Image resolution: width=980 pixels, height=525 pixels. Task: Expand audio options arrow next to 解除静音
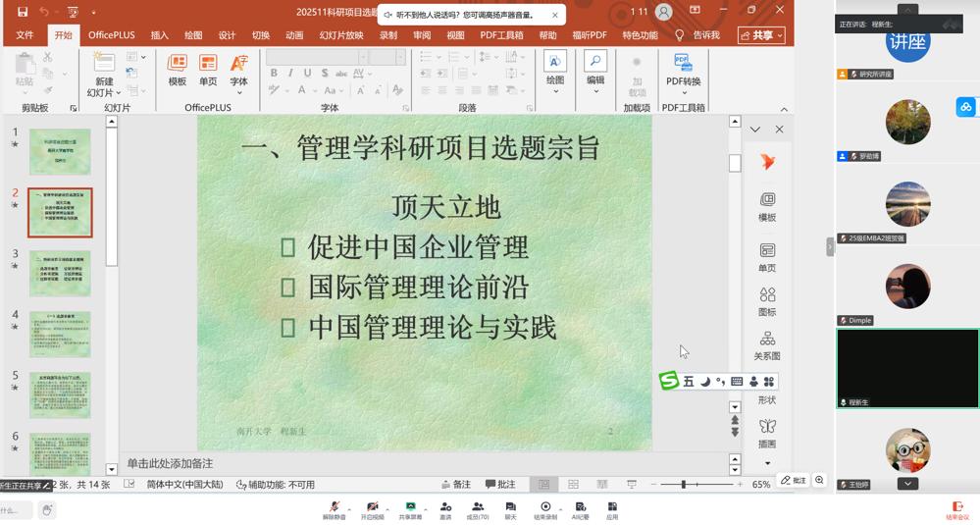(x=349, y=508)
